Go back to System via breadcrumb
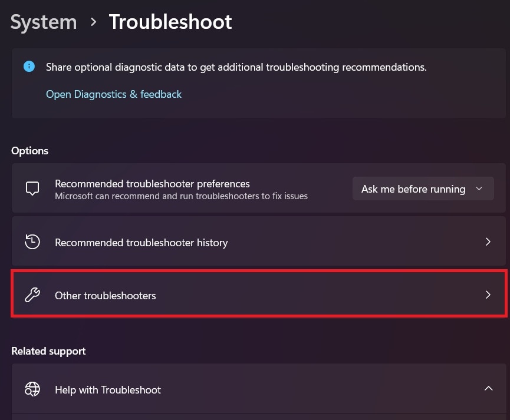This screenshot has height=420, width=510. [44, 22]
